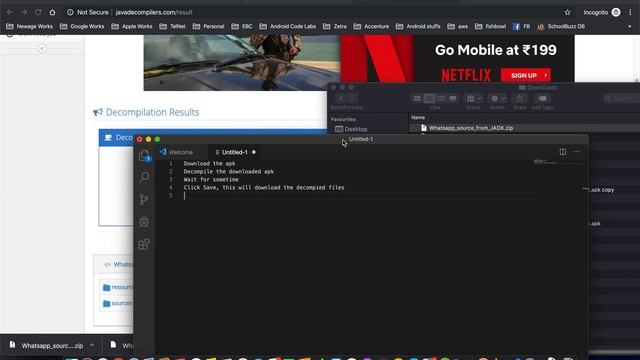Click Netflix SIGN UP button in ad

click(x=526, y=76)
